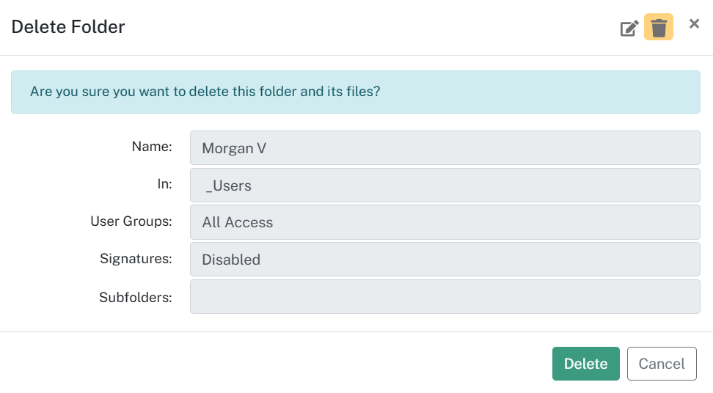Viewport: 713px width, 393px height.
Task: Click the User Groups field All Access
Action: [445, 222]
